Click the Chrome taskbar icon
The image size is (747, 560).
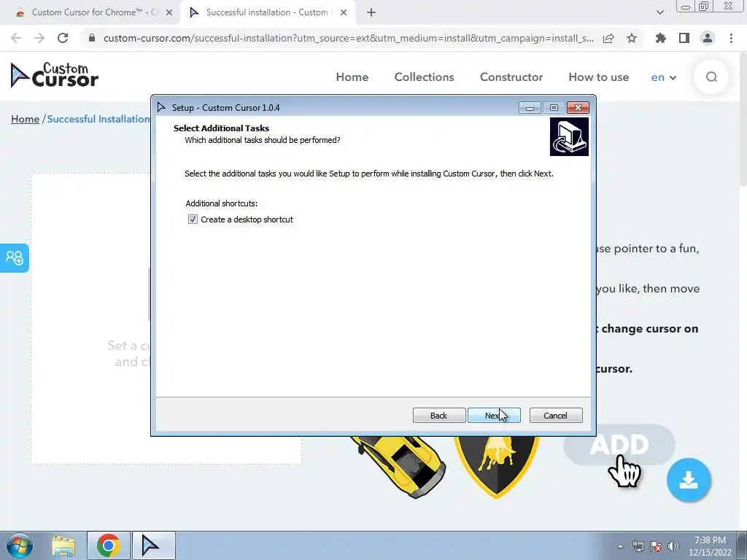[x=109, y=545]
